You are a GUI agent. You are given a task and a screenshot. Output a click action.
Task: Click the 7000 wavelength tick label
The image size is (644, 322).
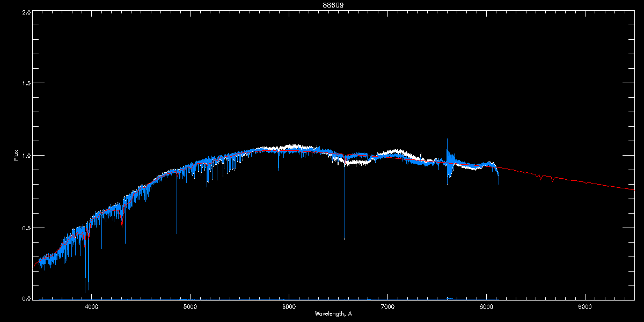(x=387, y=308)
